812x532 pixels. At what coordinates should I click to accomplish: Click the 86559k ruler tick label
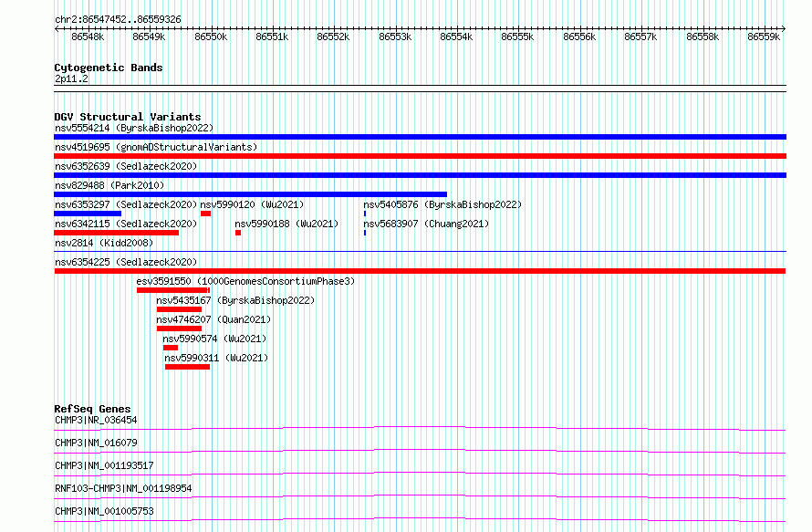[x=764, y=37]
